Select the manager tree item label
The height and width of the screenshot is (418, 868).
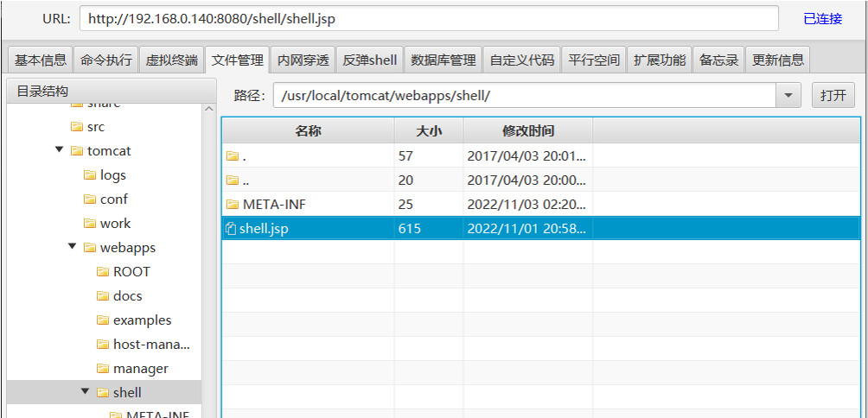click(141, 369)
